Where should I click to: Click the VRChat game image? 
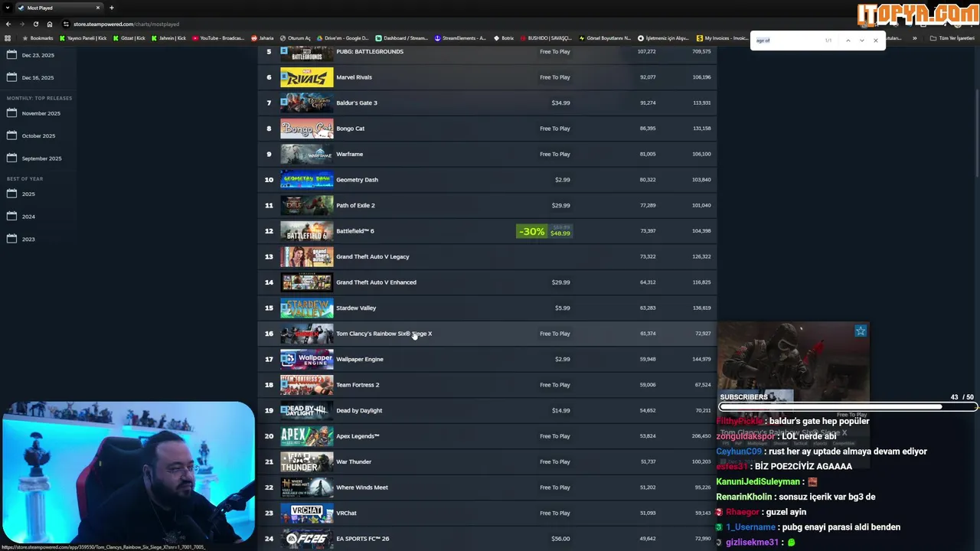307,513
